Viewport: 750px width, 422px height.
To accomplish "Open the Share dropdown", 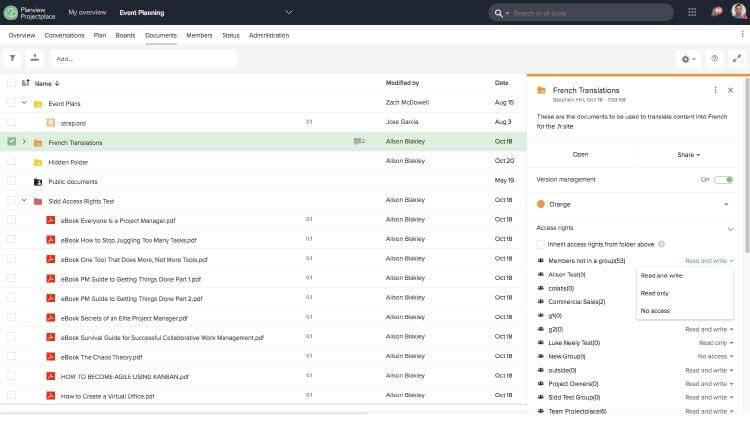I will pyautogui.click(x=688, y=155).
